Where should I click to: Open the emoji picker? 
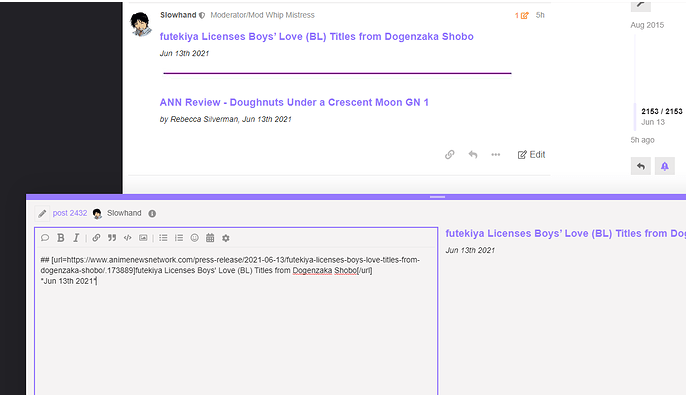click(x=194, y=238)
